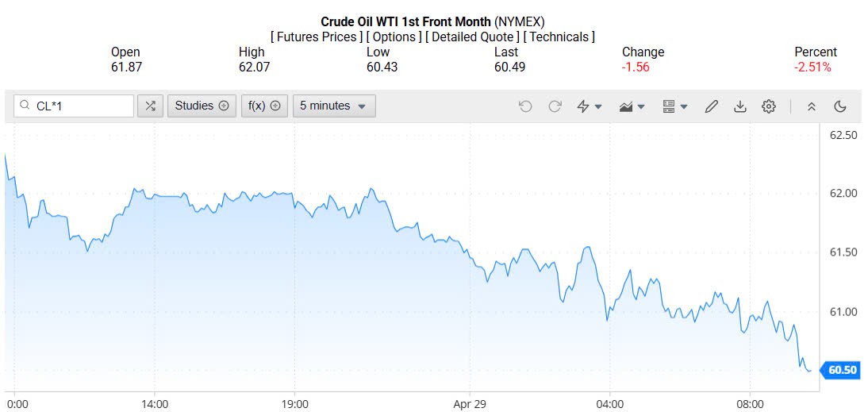The height and width of the screenshot is (412, 868).
Task: Open the f(x) expressions button
Action: pos(264,106)
